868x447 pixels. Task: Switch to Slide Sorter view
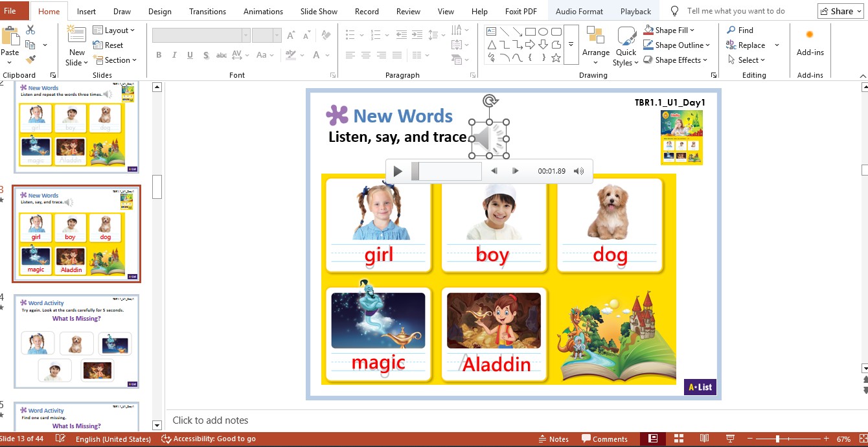(x=679, y=439)
